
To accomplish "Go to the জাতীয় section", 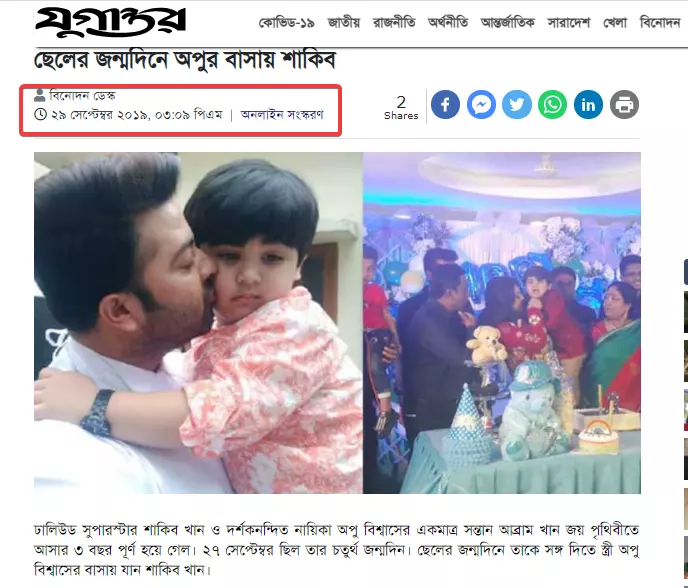I will [344, 22].
